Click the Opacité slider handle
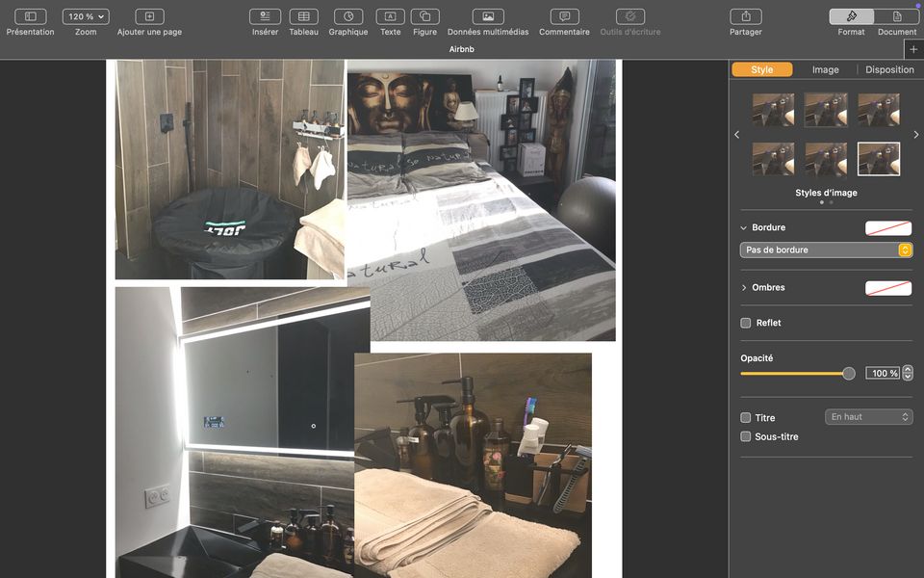This screenshot has height=578, width=924. coord(849,374)
